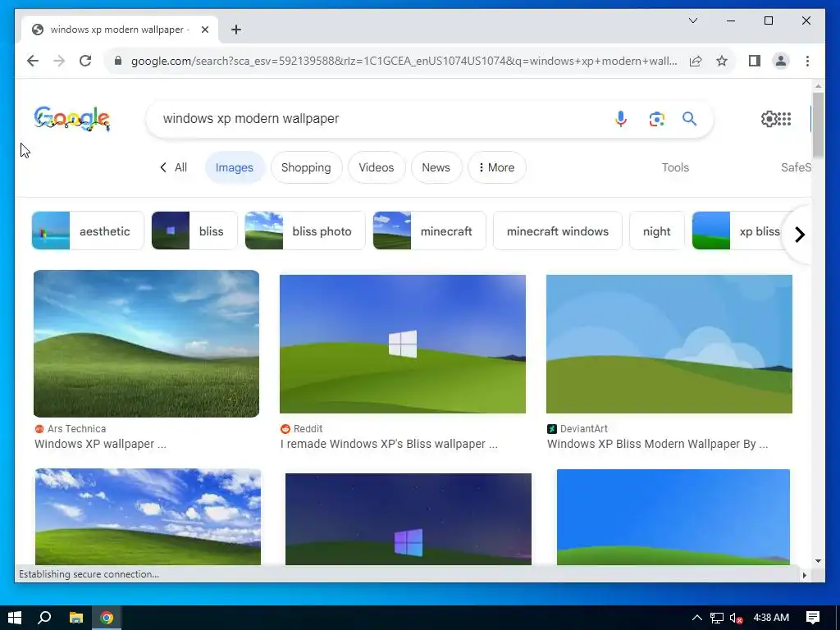Click the browser forward arrow

click(59, 61)
